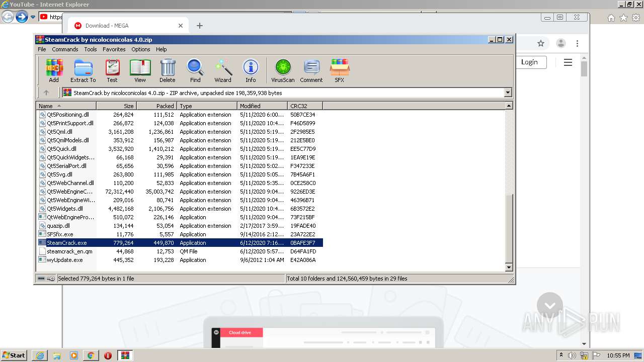This screenshot has height=362, width=644.
Task: Click the file list scroll-down arrow
Action: click(x=509, y=267)
